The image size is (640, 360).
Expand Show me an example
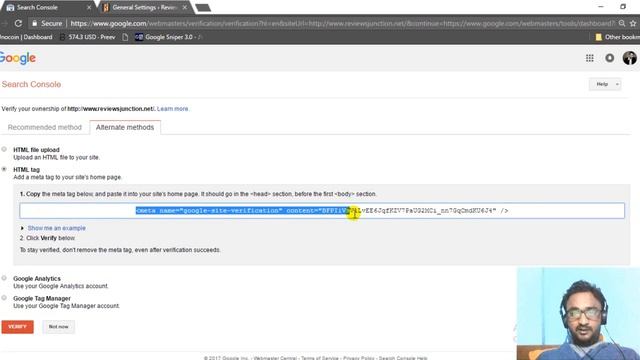pyautogui.click(x=56, y=228)
